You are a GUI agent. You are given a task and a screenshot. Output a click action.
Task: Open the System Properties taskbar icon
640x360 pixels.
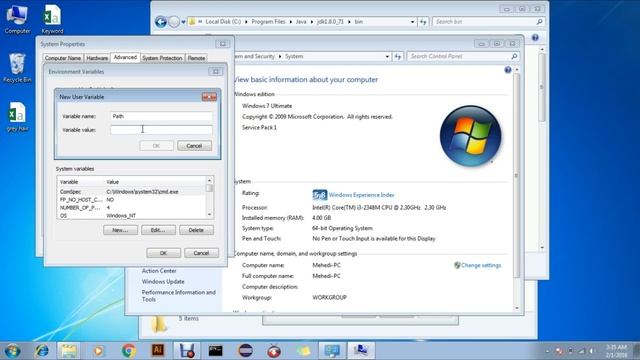(x=361, y=351)
